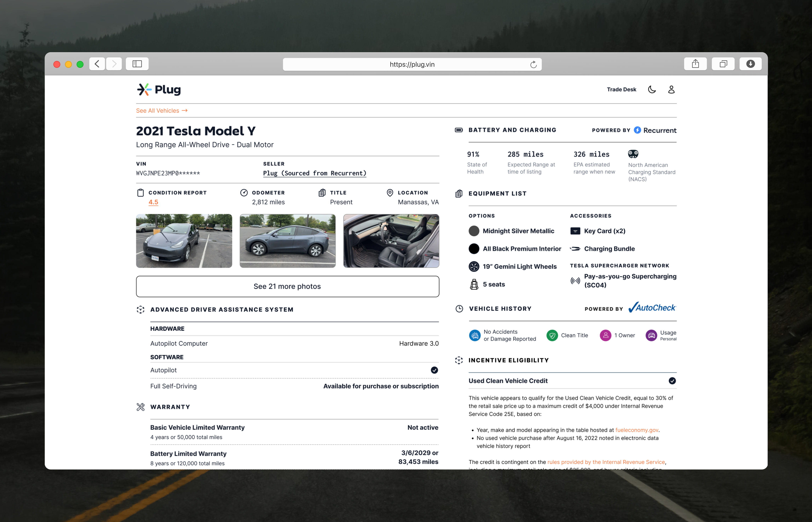This screenshot has width=812, height=522.
Task: Open the 4.5 condition report score
Action: (x=153, y=202)
